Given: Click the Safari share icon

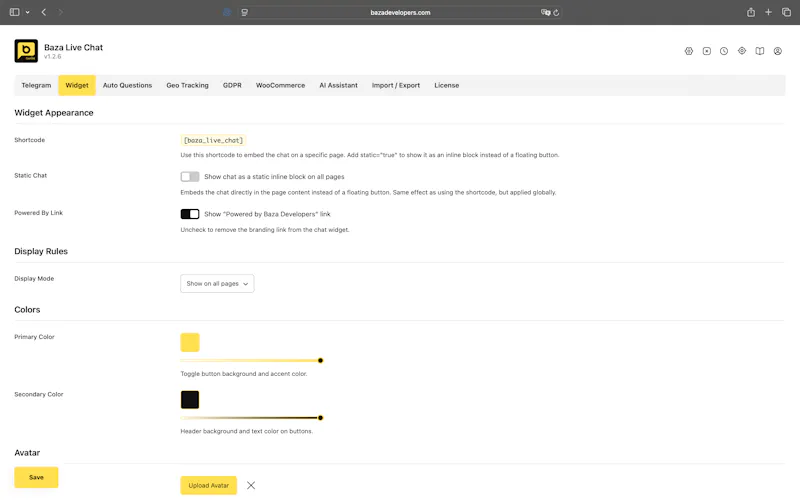Looking at the screenshot, I should [x=751, y=12].
